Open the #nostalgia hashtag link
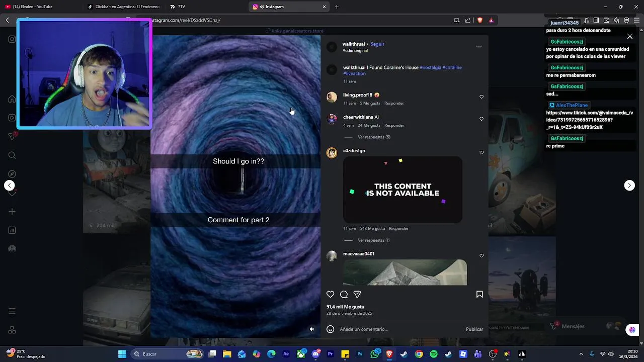 click(430, 67)
